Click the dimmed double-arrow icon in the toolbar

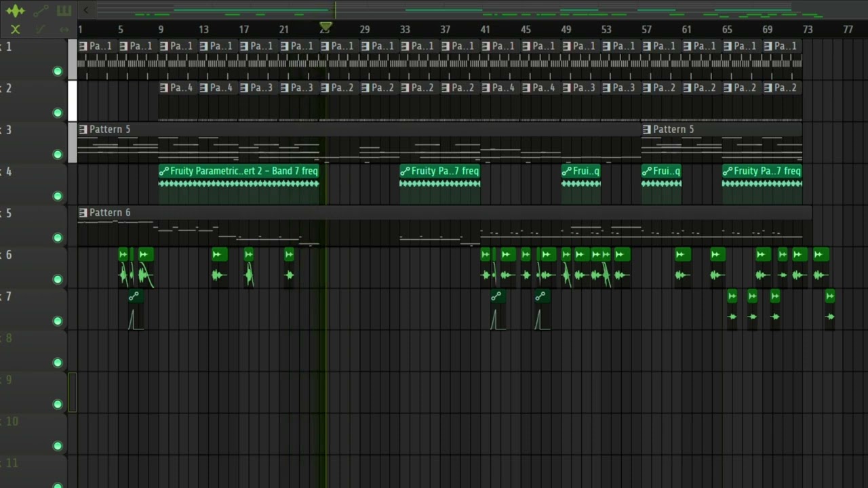(x=64, y=29)
